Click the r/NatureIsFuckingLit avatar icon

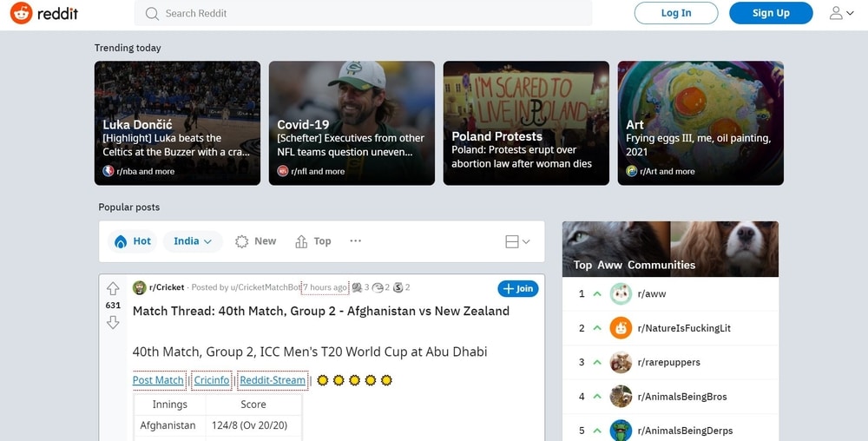pyautogui.click(x=621, y=328)
